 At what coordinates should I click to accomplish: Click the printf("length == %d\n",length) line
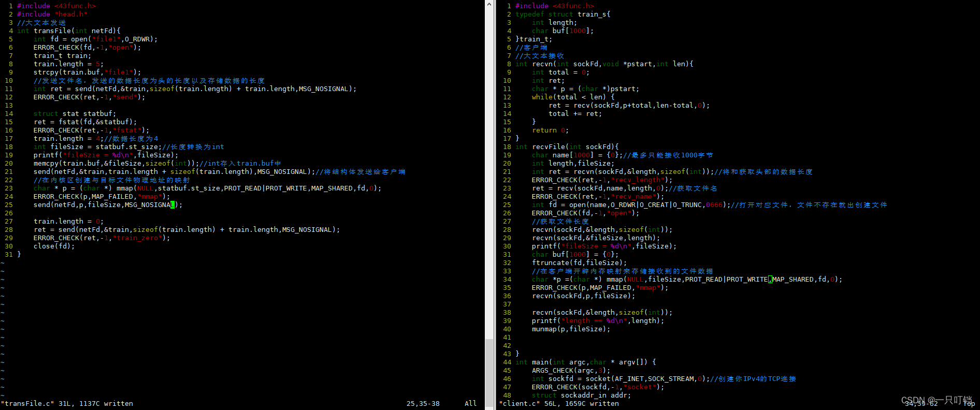[598, 321]
